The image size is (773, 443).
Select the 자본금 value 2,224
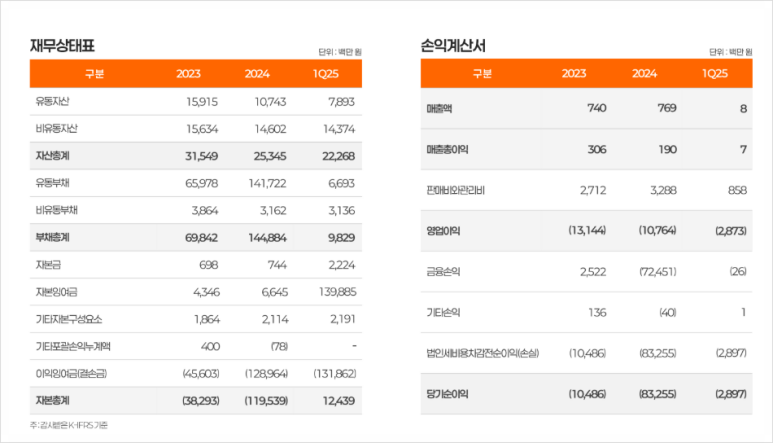(342, 265)
